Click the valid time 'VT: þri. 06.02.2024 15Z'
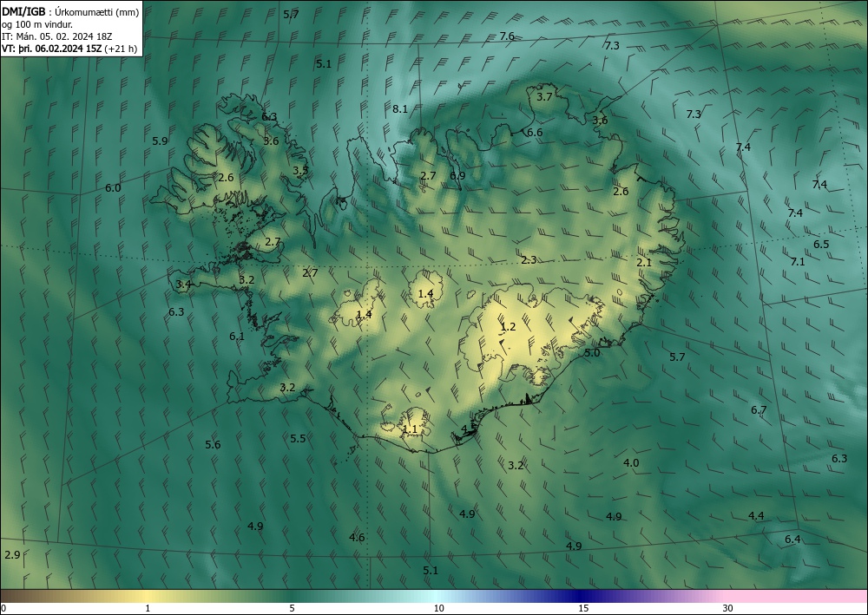 (51, 49)
